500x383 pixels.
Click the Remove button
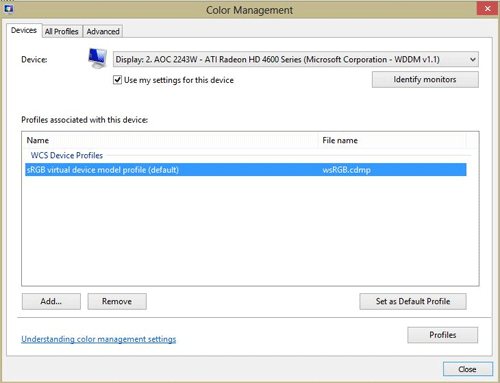(x=117, y=301)
